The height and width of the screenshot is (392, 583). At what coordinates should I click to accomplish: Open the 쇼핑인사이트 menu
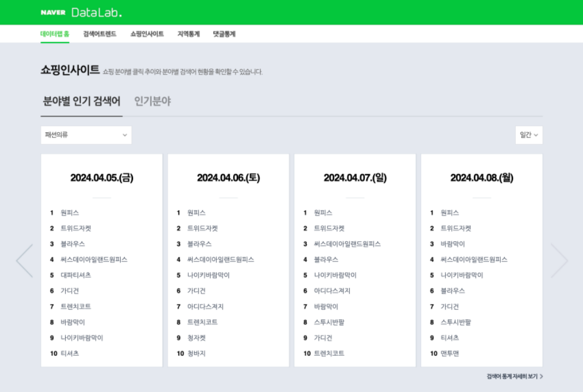coord(147,34)
